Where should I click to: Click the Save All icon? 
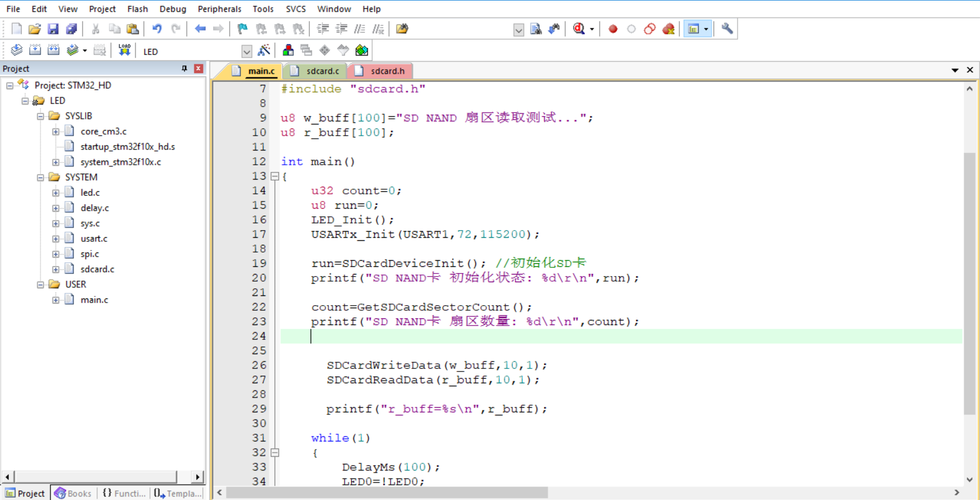[71, 29]
